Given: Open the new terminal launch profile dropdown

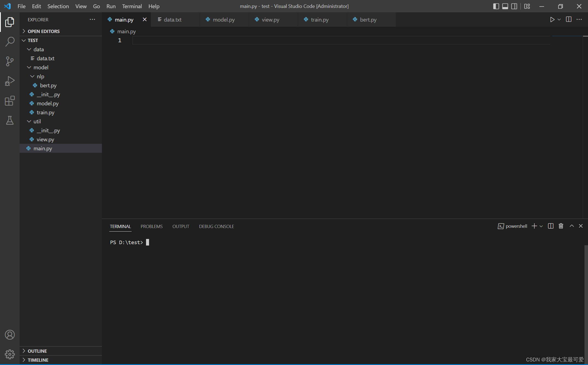Looking at the screenshot, I should [x=541, y=226].
